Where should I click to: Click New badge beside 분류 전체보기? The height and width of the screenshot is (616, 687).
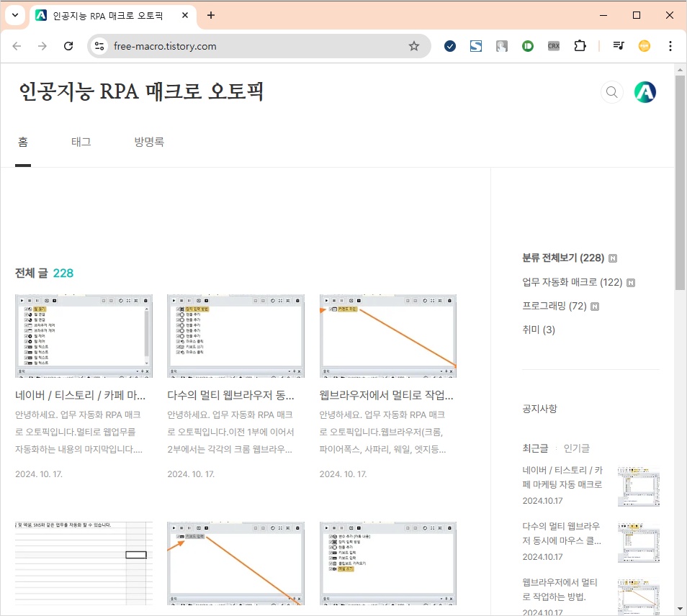click(x=613, y=258)
